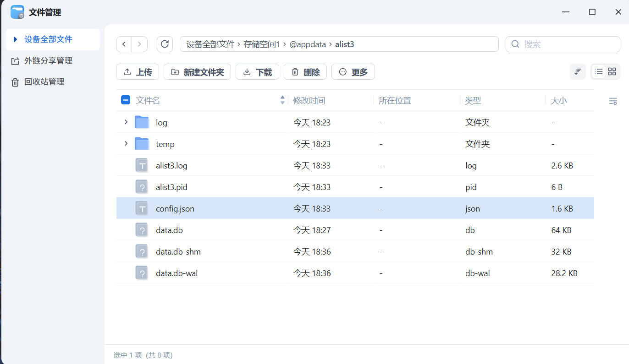Viewport: 629px width, 364px height.
Task: Click the alist3.log file icon
Action: click(x=142, y=165)
